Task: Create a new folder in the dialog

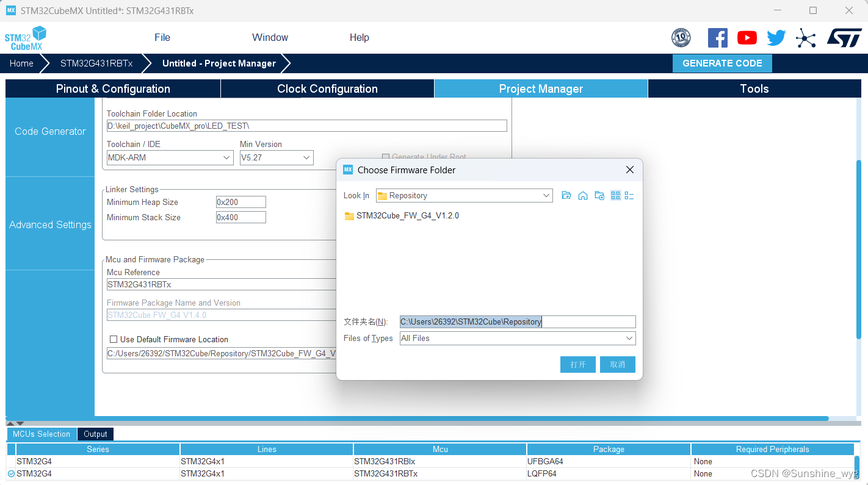Action: tap(599, 195)
